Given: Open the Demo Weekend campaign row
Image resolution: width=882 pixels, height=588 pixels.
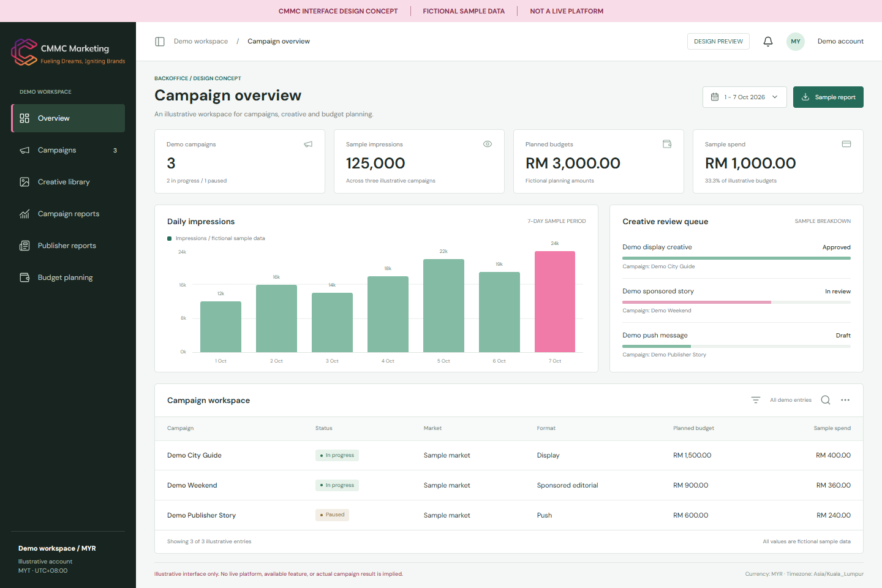Looking at the screenshot, I should click(509, 486).
